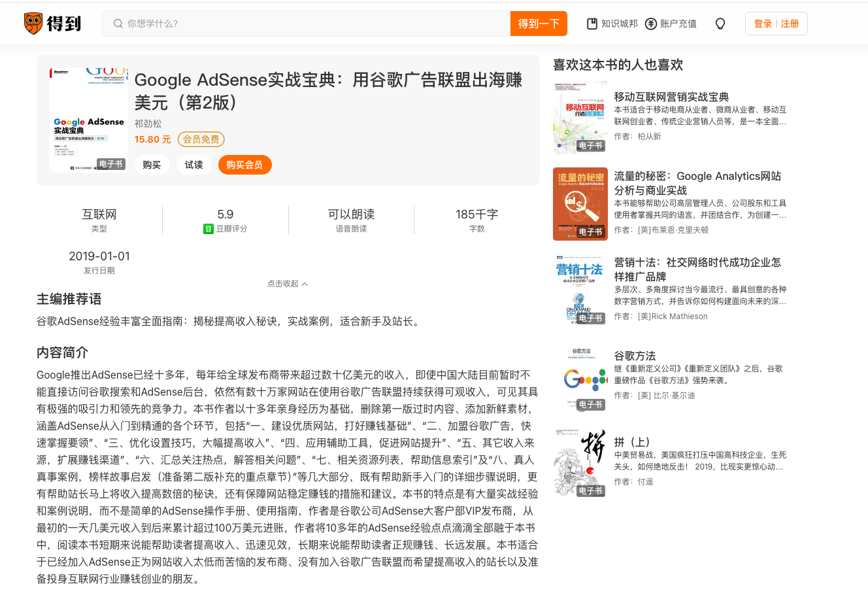This screenshot has width=868, height=597.
Task: Click the 喜欢这本书的人也喜欢 heading
Action: [618, 65]
